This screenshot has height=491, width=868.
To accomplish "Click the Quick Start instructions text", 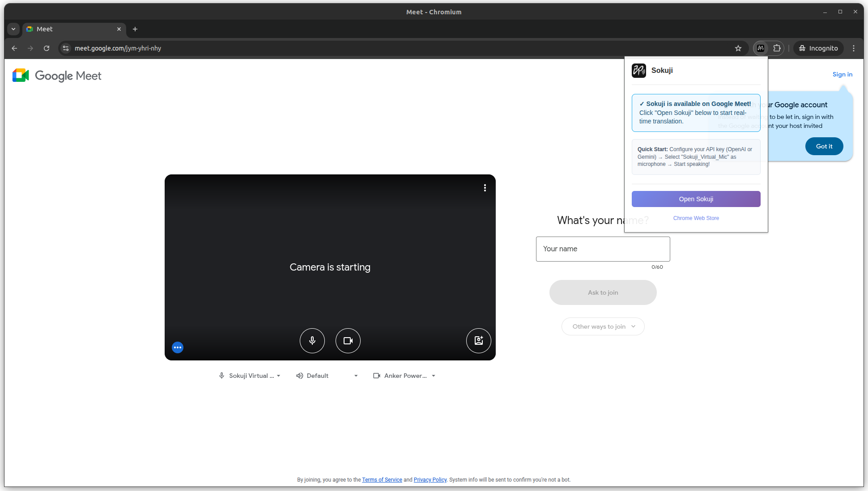I will tap(696, 157).
